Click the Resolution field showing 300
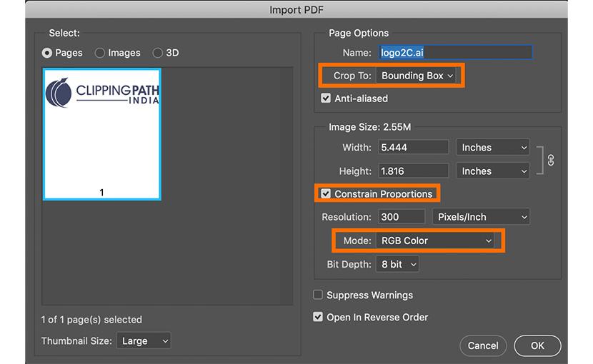 402,216
